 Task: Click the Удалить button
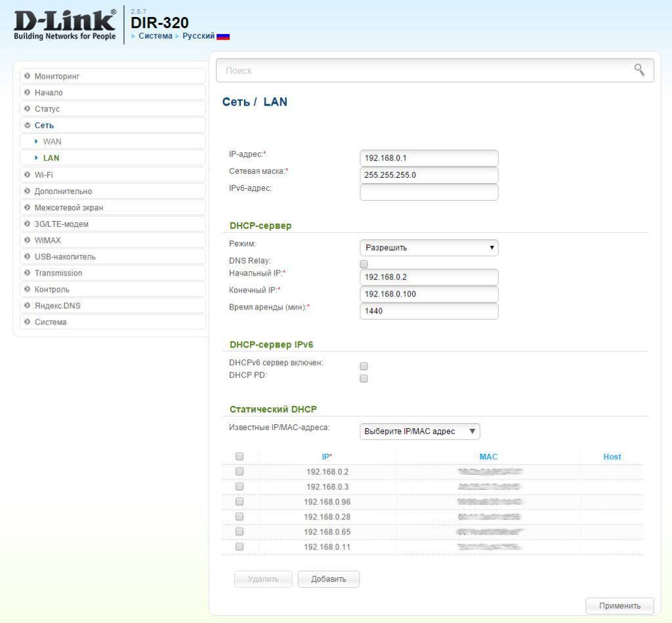pyautogui.click(x=263, y=579)
